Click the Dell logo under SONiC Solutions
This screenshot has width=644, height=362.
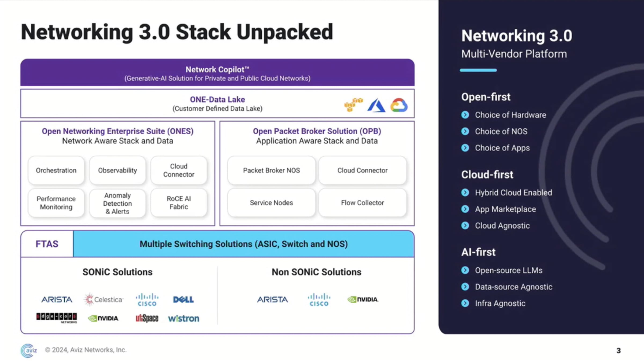(x=183, y=300)
